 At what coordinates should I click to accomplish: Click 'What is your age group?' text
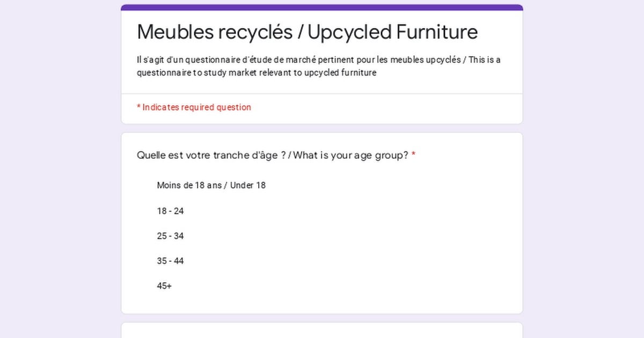point(352,156)
